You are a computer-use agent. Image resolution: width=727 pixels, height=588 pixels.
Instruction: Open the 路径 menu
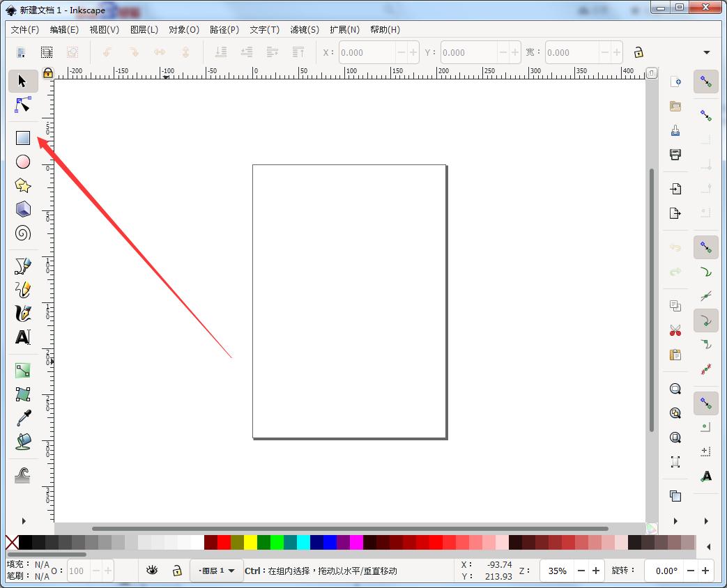[224, 29]
